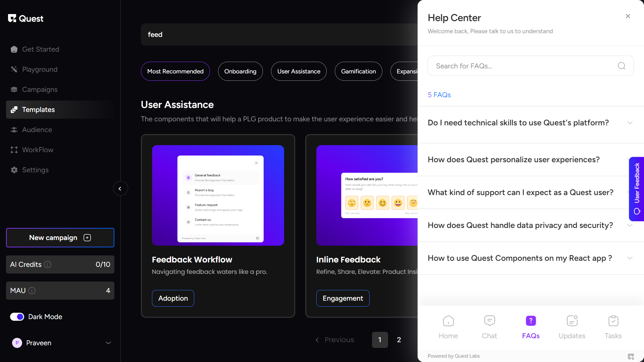Click the MAU info icon
The height and width of the screenshot is (362, 644).
32,291
